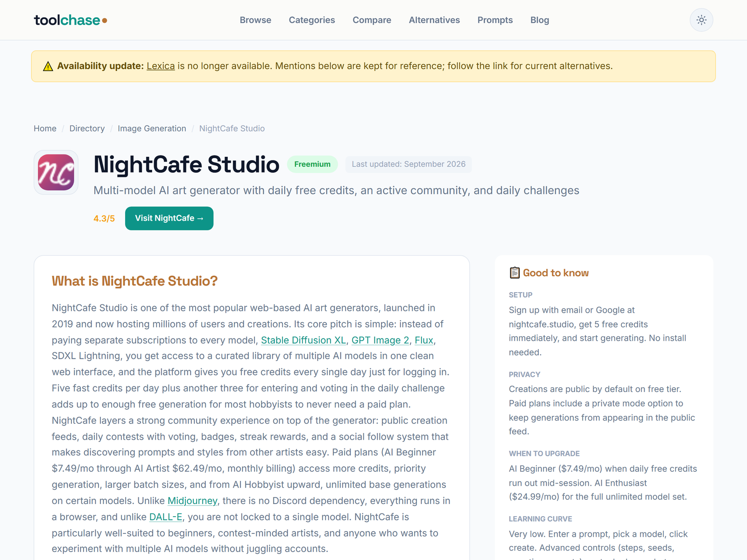This screenshot has width=747, height=560.
Task: Click the Last updated: September 2026 label
Action: (x=409, y=164)
